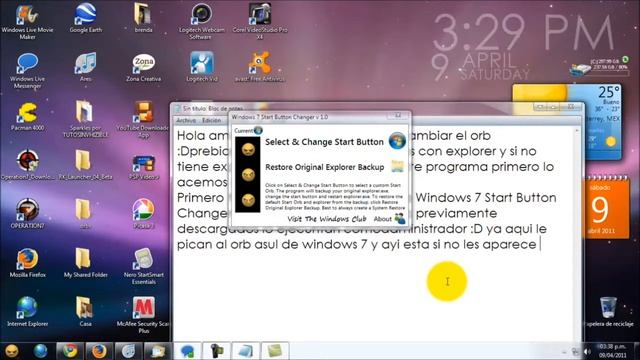
Task: Click the taskbar clock showing 03:38 p.m.
Action: [x=613, y=351]
